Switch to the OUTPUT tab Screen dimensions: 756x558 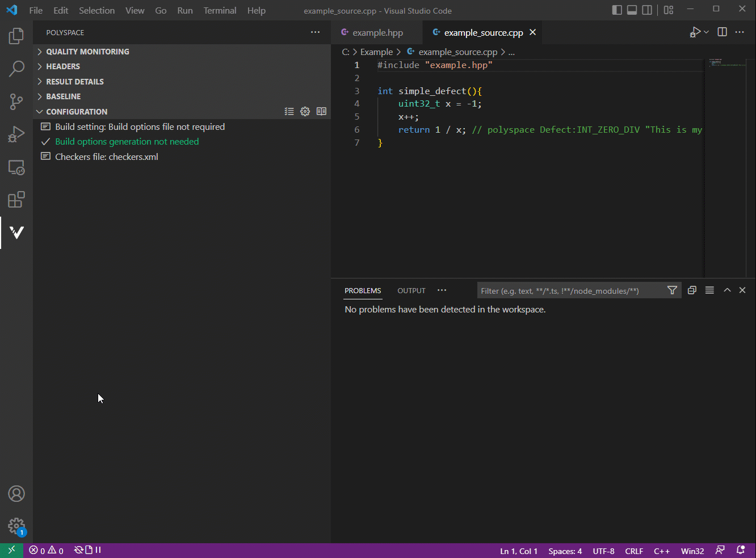click(411, 290)
